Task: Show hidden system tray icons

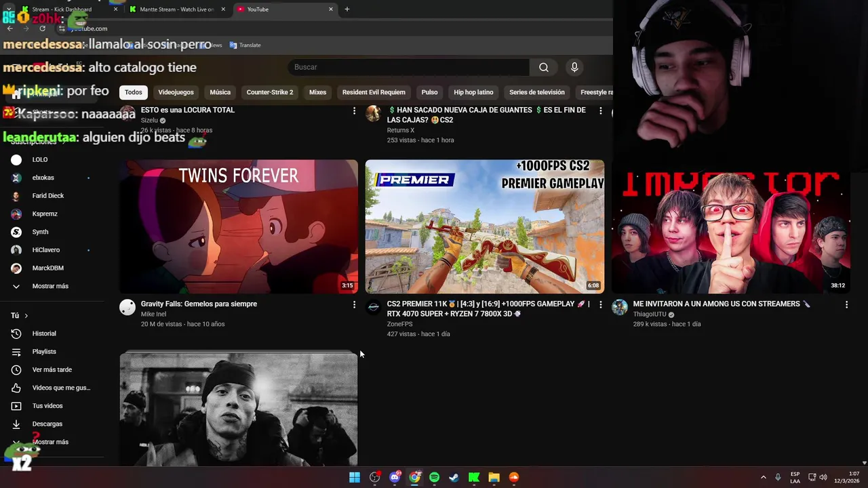Action: tap(763, 477)
